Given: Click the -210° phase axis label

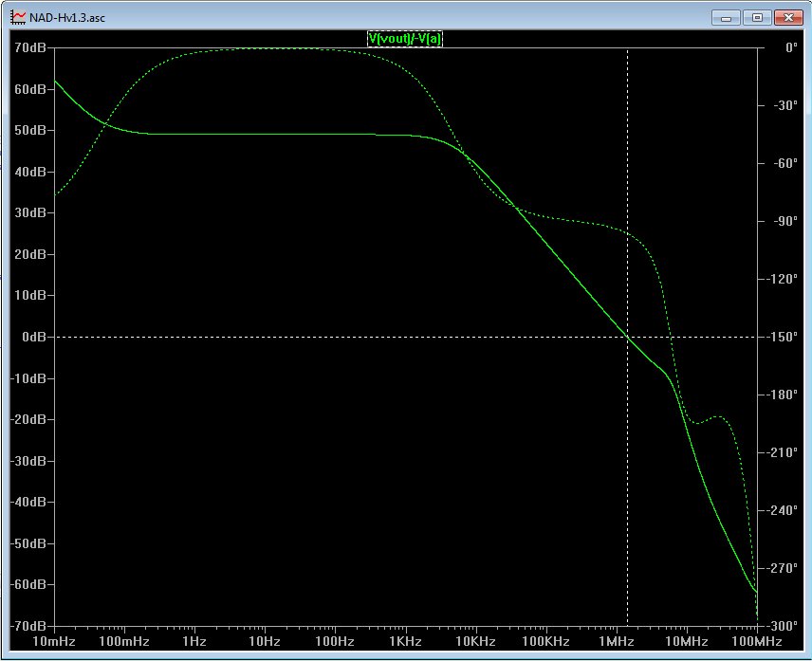Looking at the screenshot, I should coord(782,452).
